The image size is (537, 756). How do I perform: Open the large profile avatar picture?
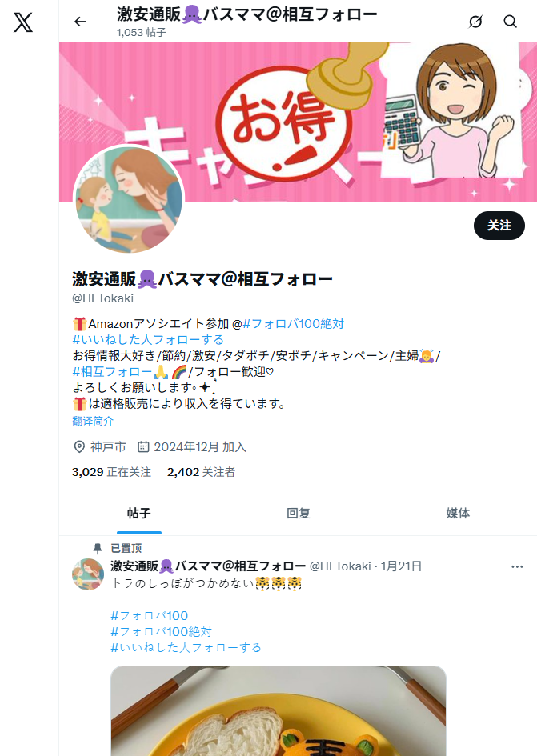tap(129, 198)
